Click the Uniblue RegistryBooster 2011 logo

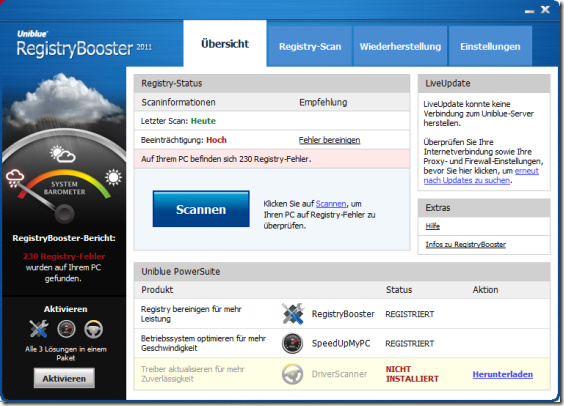(x=84, y=44)
